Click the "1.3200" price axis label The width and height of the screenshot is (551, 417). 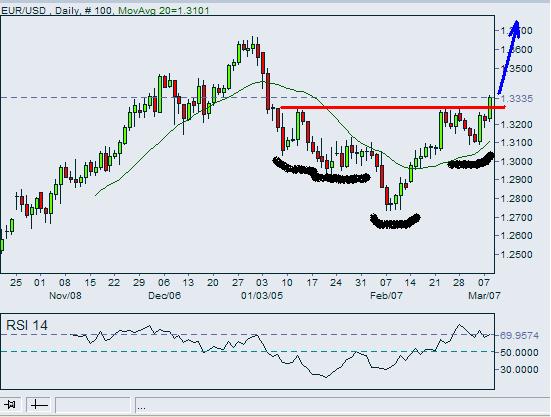pyautogui.click(x=516, y=124)
